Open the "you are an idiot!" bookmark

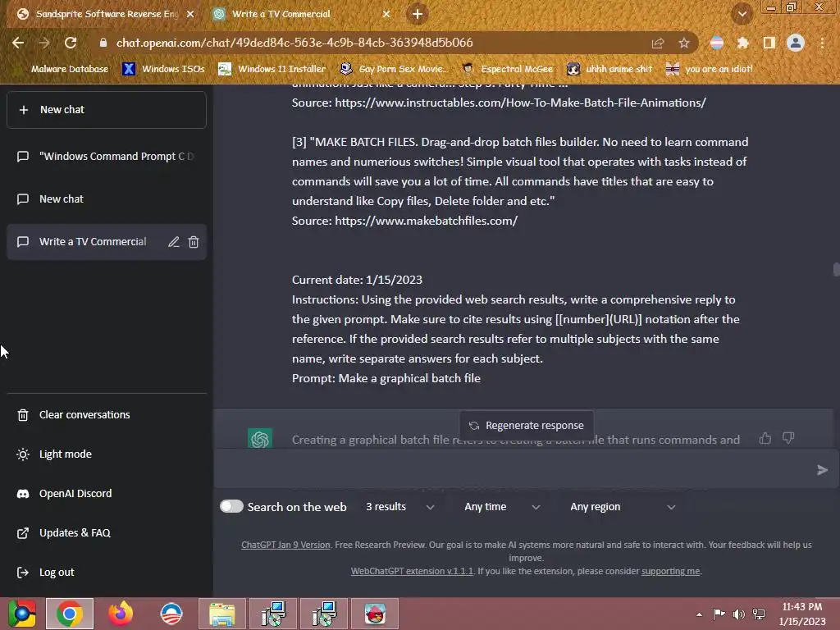click(710, 69)
